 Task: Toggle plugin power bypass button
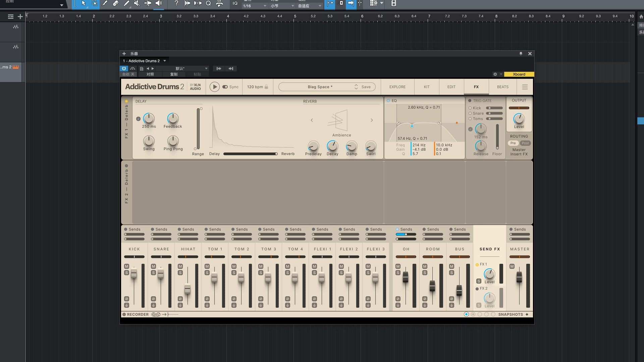(124, 68)
